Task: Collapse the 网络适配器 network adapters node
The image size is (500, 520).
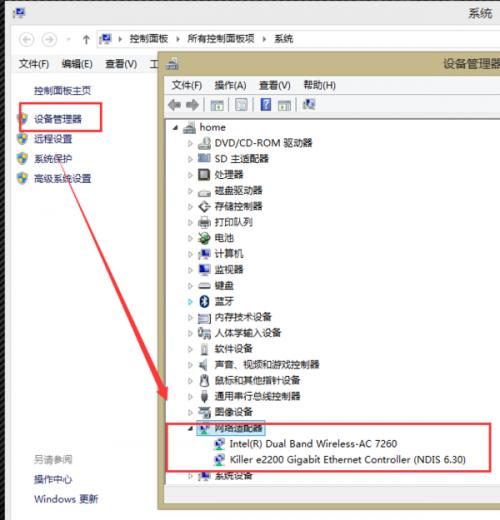Action: coord(190,429)
